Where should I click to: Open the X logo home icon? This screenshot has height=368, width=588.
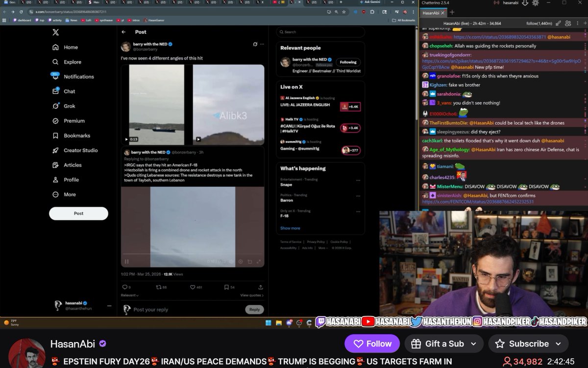[56, 32]
